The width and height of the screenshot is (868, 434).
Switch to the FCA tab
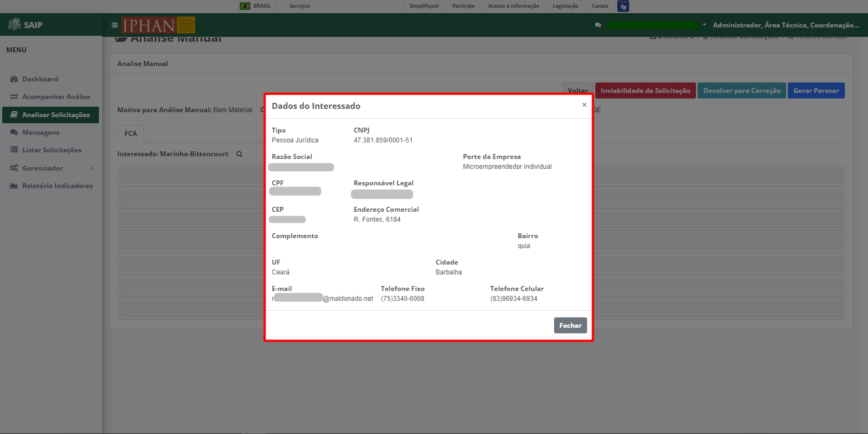131,134
